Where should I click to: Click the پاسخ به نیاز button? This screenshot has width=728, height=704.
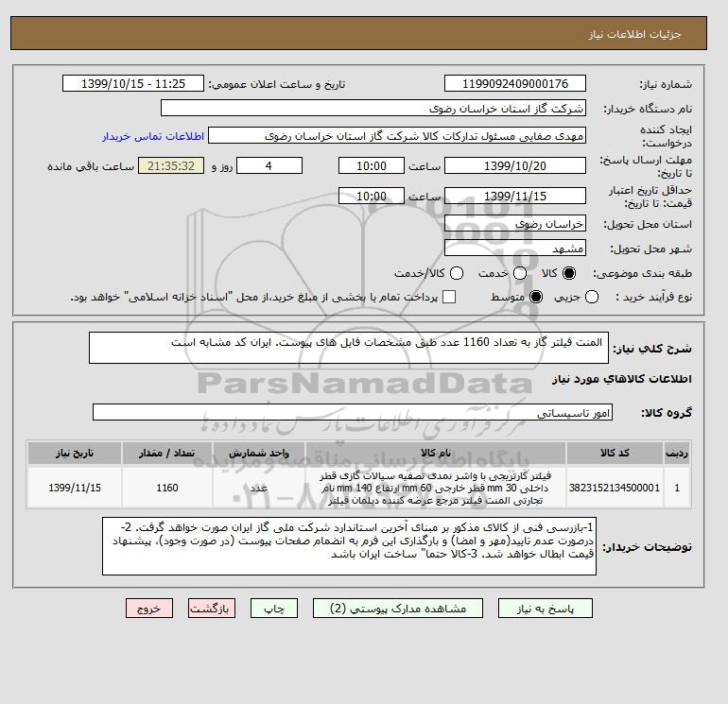(546, 609)
